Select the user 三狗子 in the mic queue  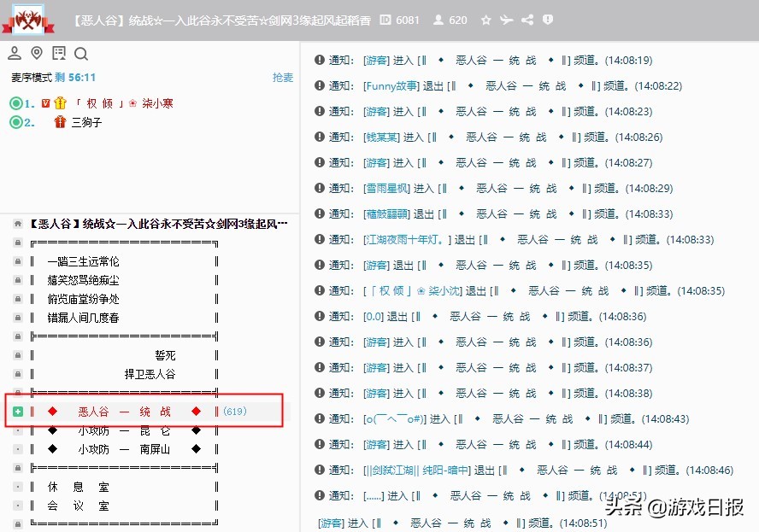coord(85,122)
